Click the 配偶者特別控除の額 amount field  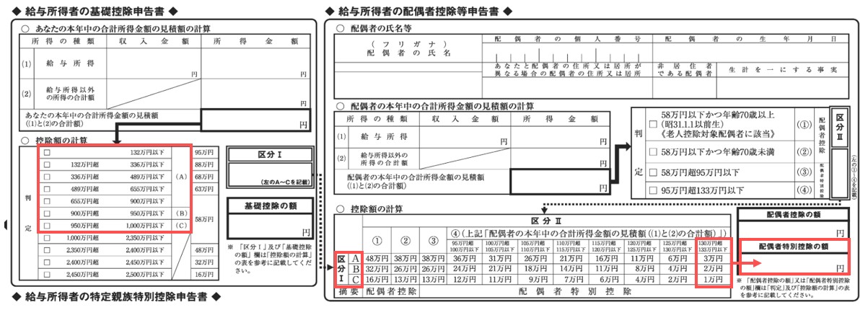tap(795, 262)
